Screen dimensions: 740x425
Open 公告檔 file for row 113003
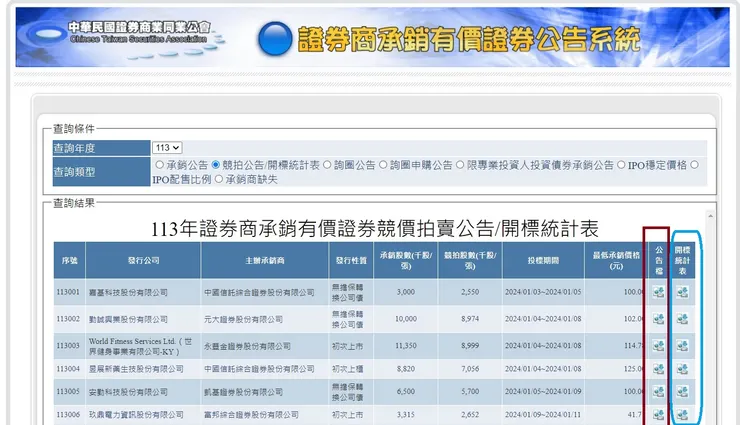(658, 346)
